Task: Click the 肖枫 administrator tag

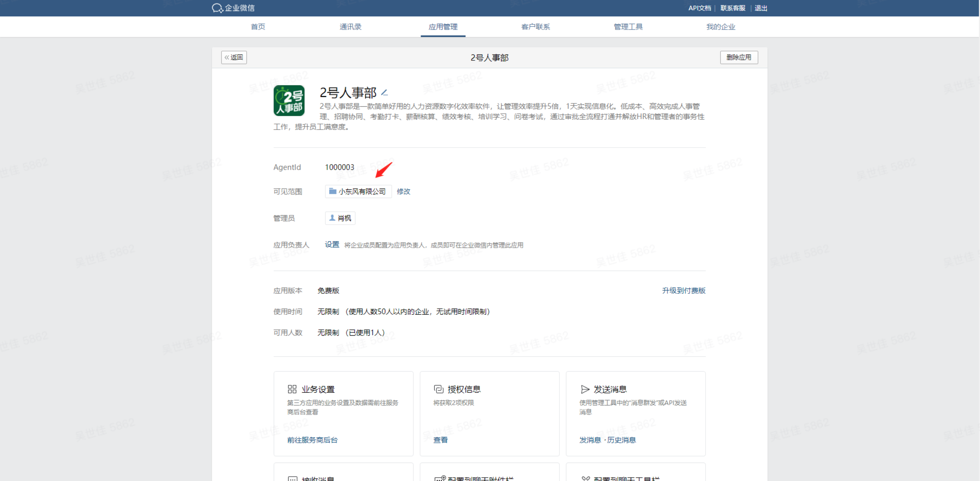Action: click(340, 218)
